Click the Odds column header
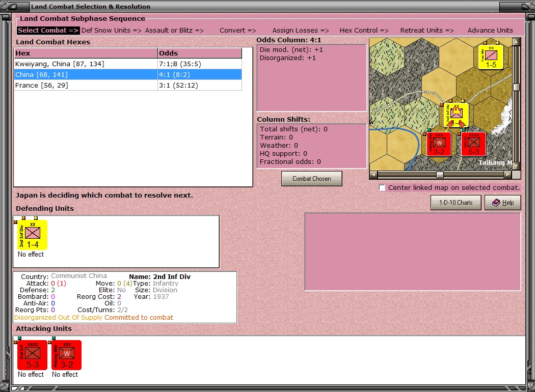The width and height of the screenshot is (535, 392). tap(200, 53)
